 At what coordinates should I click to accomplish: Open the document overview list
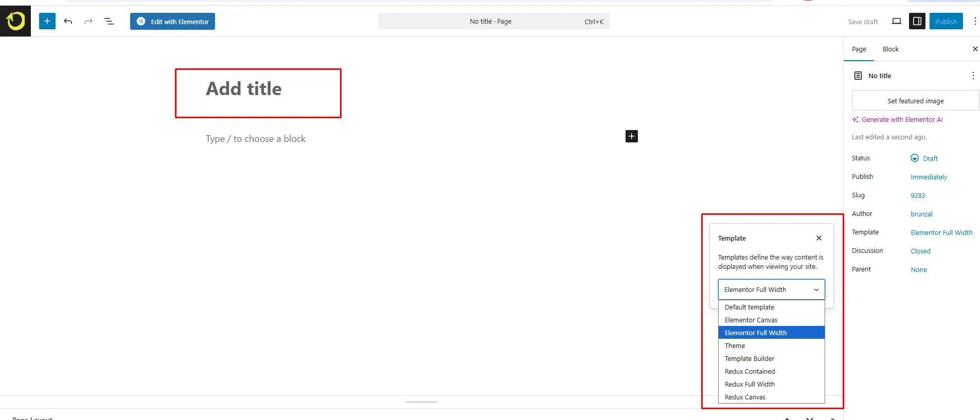(109, 21)
